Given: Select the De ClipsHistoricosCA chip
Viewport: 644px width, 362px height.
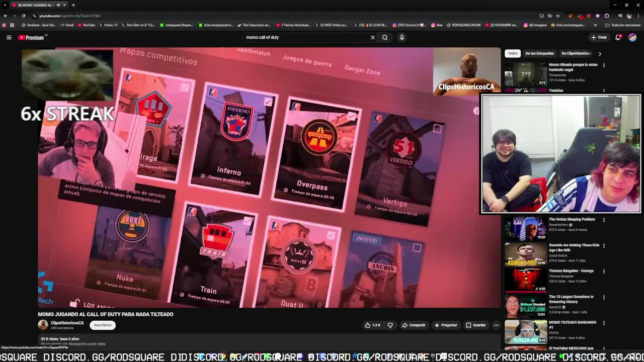Looking at the screenshot, I should coord(576,53).
